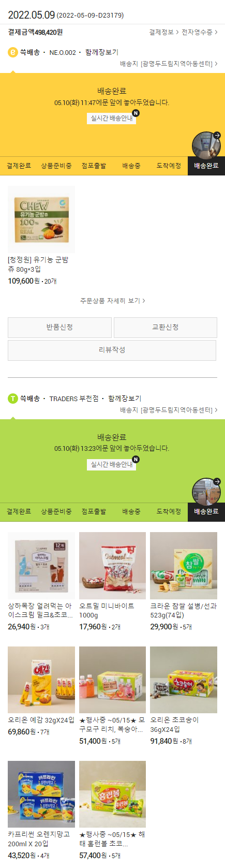Click the 리뷰작성 button
This screenshot has width=225, height=868.
(x=112, y=350)
